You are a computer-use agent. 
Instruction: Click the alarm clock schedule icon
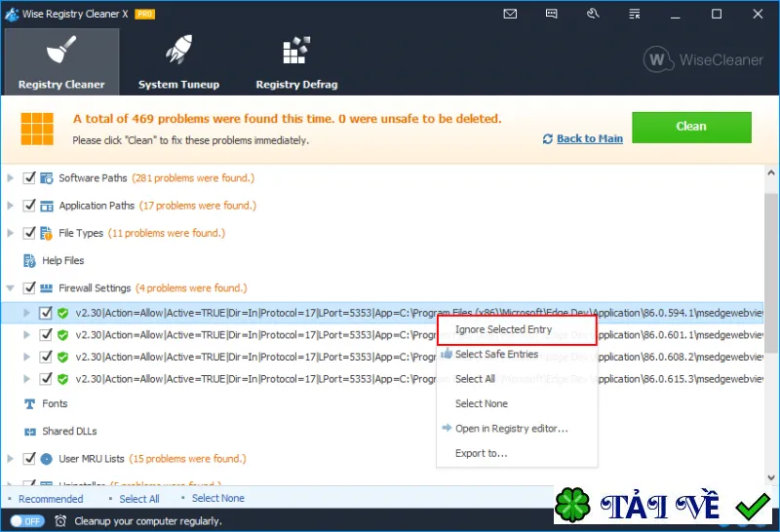(60, 521)
